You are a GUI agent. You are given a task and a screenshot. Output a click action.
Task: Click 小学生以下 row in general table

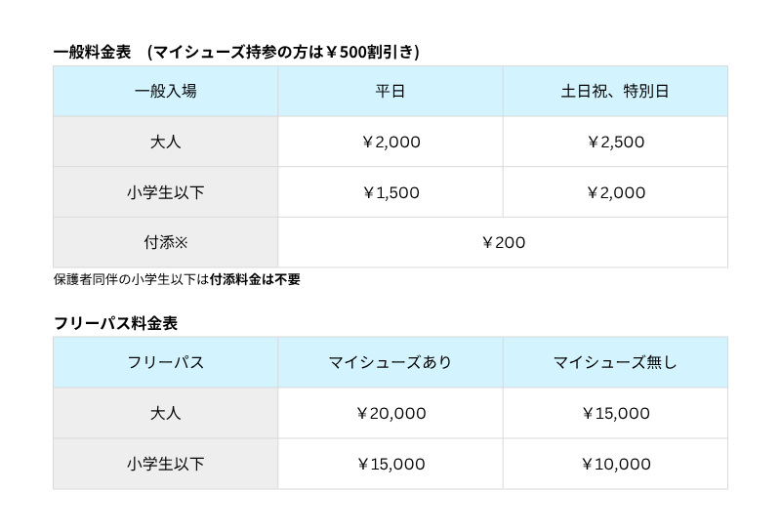tap(165, 192)
